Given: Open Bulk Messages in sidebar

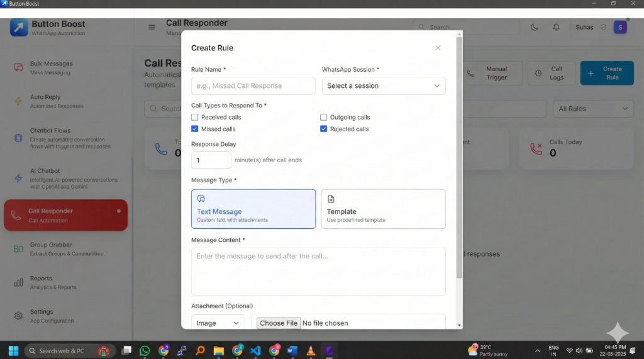Looking at the screenshot, I should tap(65, 68).
